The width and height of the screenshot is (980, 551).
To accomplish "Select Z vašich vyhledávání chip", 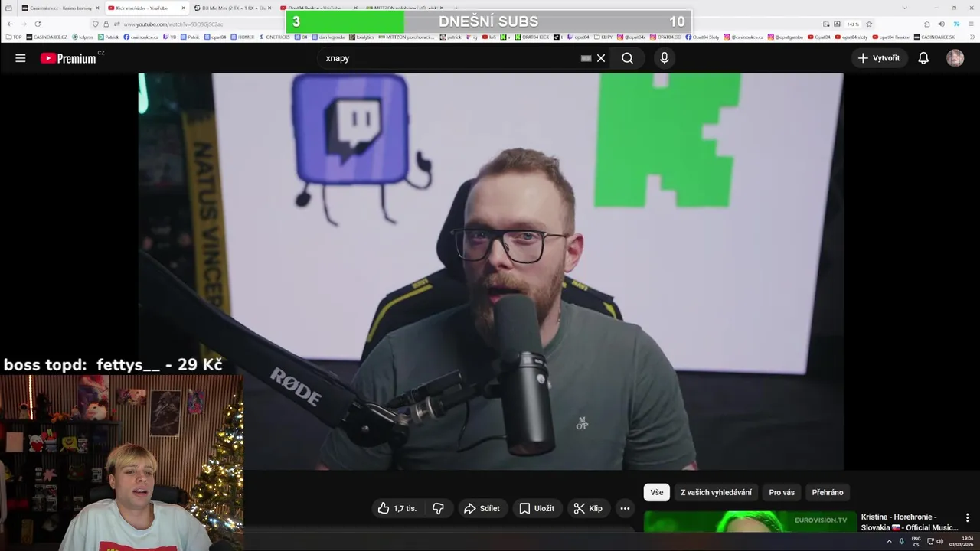I will (x=716, y=492).
